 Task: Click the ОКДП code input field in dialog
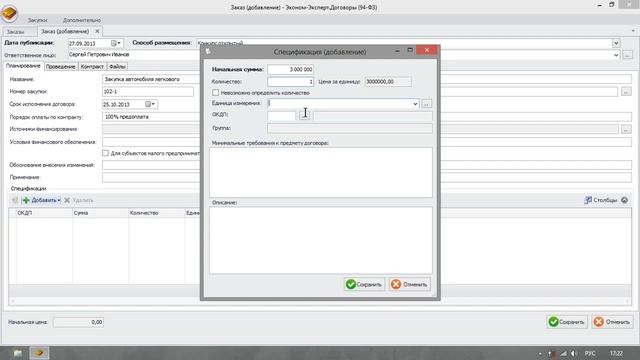coord(281,116)
